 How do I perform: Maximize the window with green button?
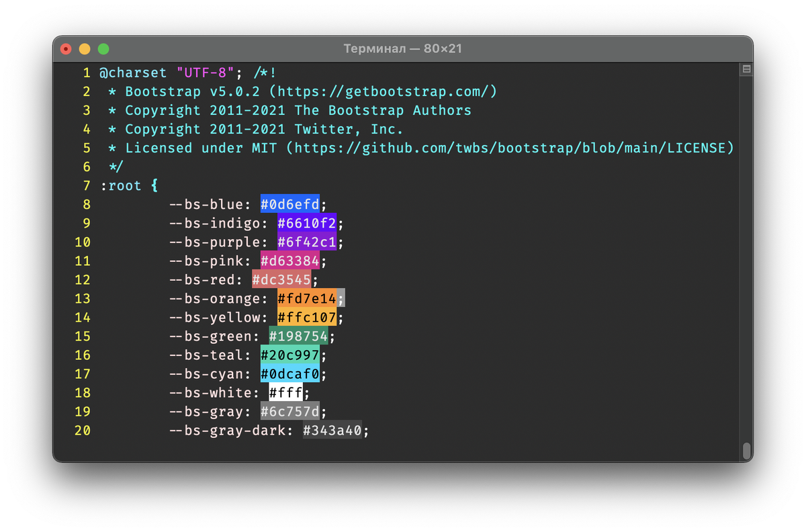[x=103, y=49]
